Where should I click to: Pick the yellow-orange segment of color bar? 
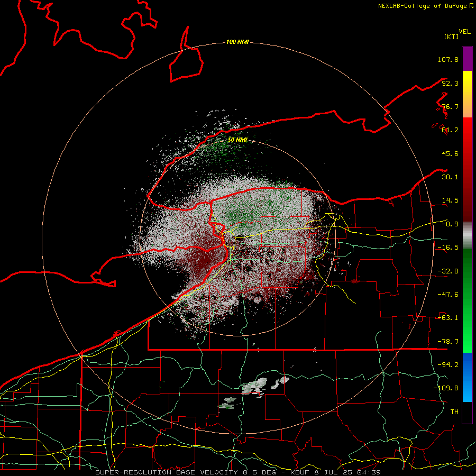click(467, 94)
